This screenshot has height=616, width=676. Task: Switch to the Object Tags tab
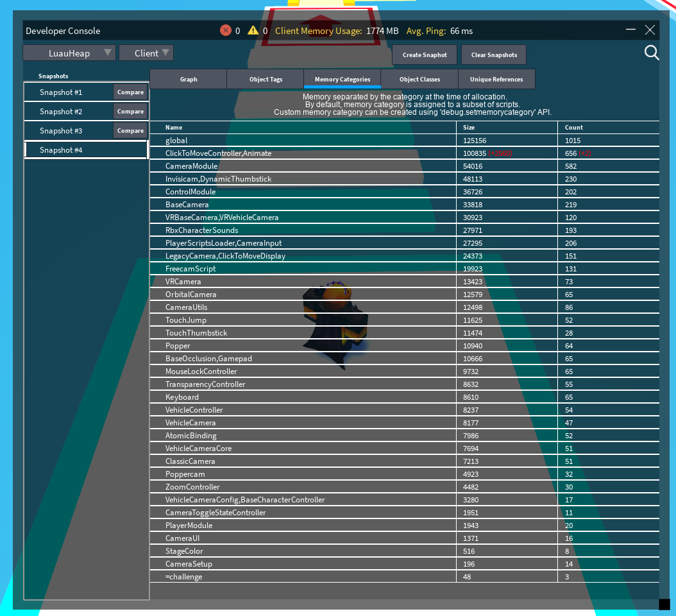(265, 79)
